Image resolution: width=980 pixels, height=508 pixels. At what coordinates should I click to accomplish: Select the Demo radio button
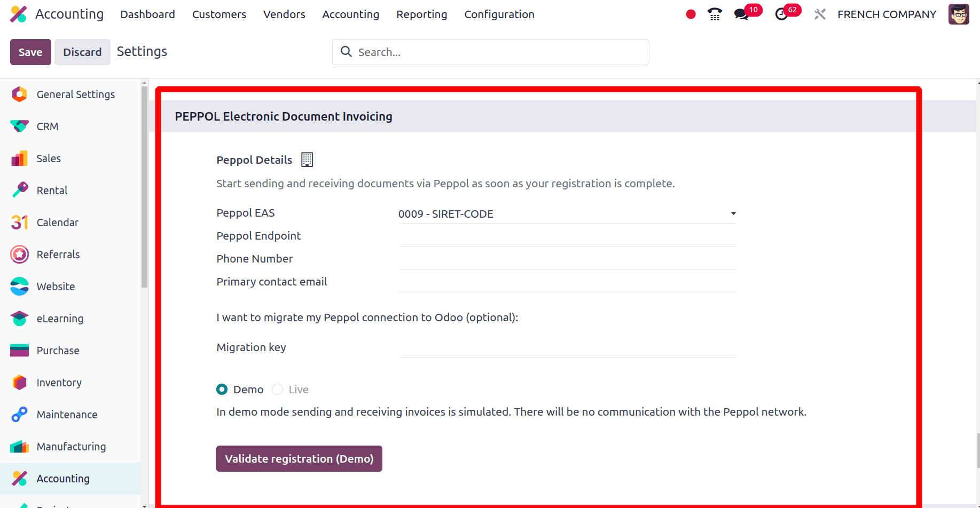tap(222, 390)
